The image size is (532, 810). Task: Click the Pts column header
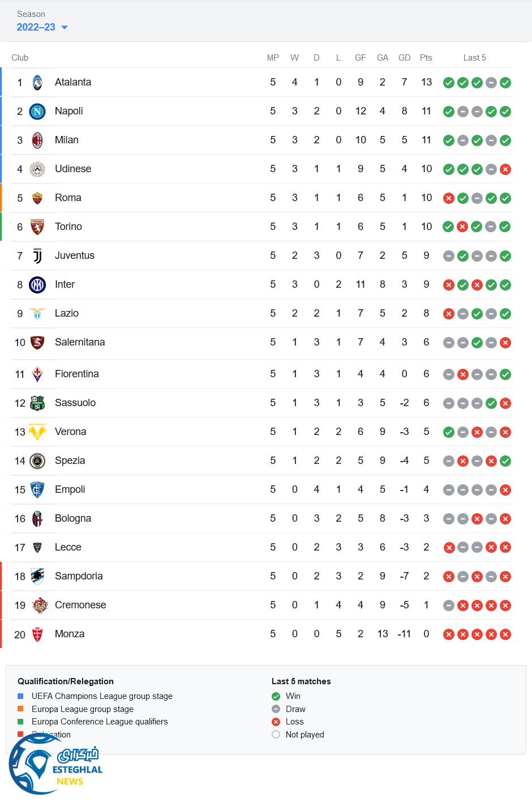426,58
